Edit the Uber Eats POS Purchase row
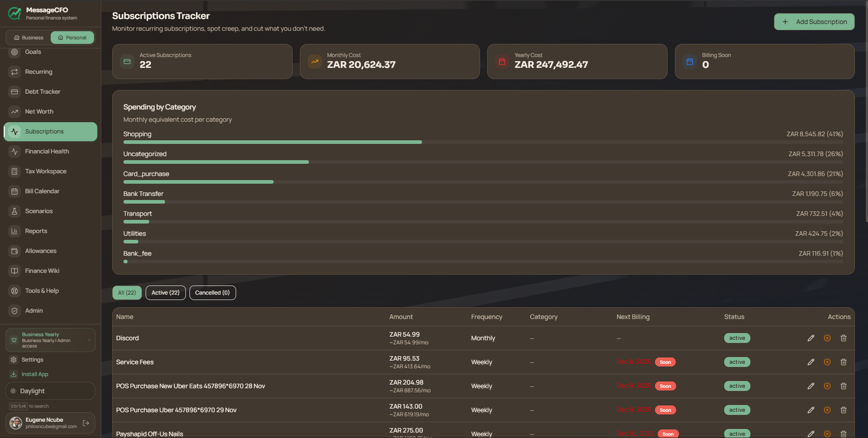868x438 pixels. tap(811, 386)
